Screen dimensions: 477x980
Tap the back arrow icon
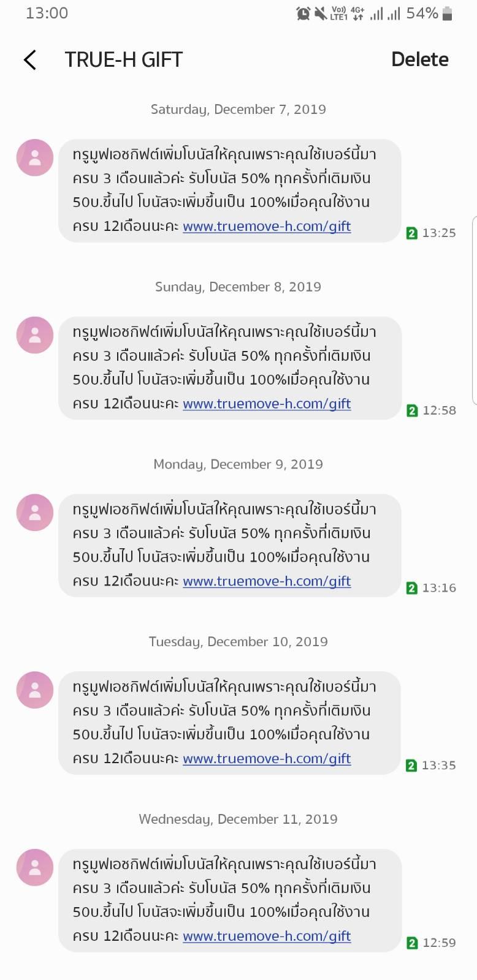tap(30, 60)
